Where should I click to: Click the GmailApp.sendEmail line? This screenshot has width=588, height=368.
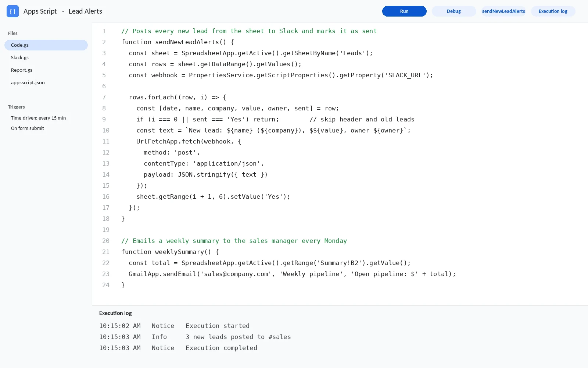tap(292, 274)
